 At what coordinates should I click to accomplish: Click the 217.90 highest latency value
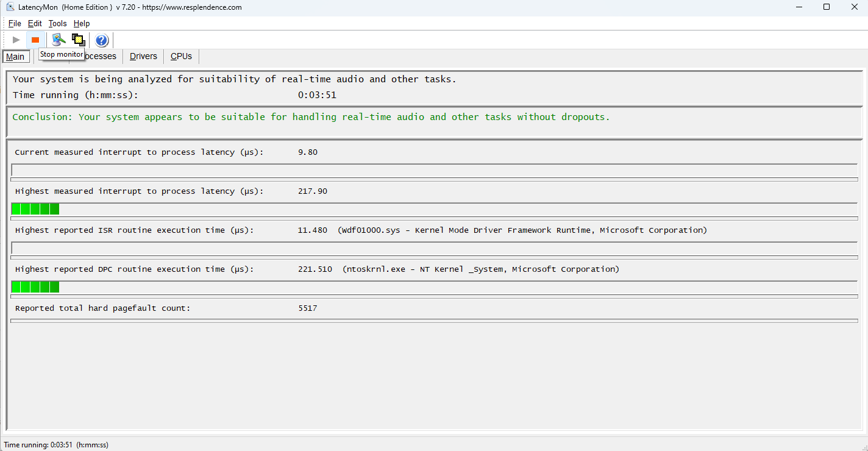(x=313, y=191)
